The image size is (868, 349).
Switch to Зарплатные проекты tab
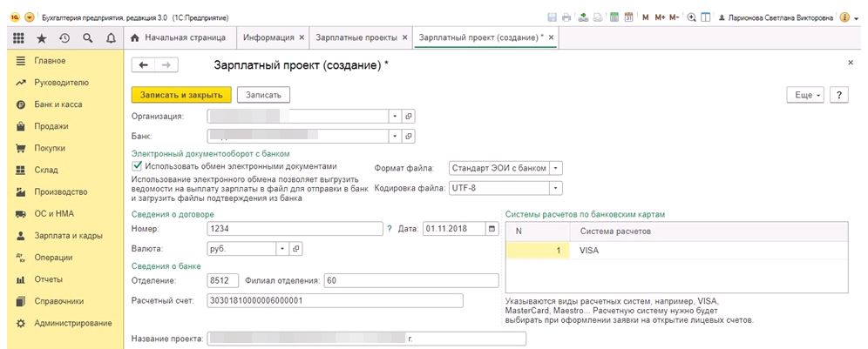pyautogui.click(x=356, y=37)
